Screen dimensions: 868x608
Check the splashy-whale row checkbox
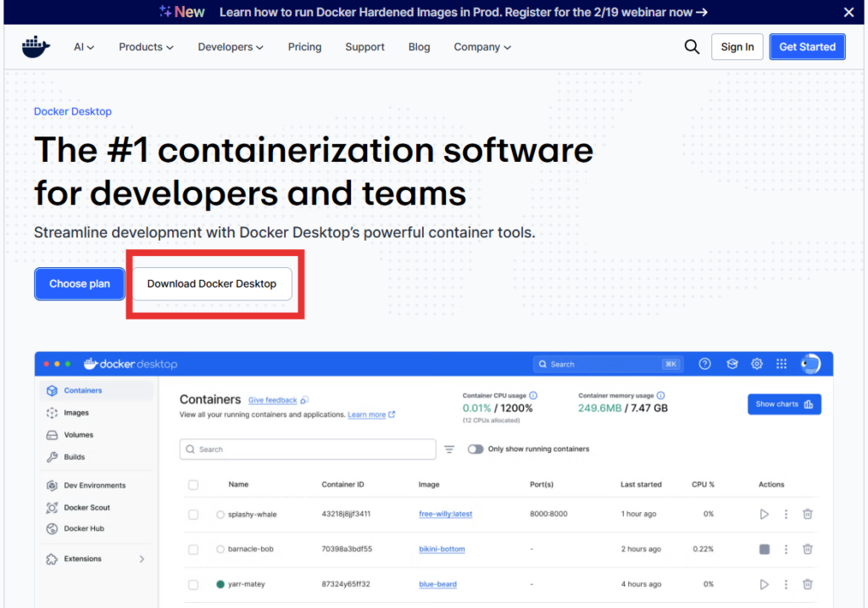click(193, 515)
